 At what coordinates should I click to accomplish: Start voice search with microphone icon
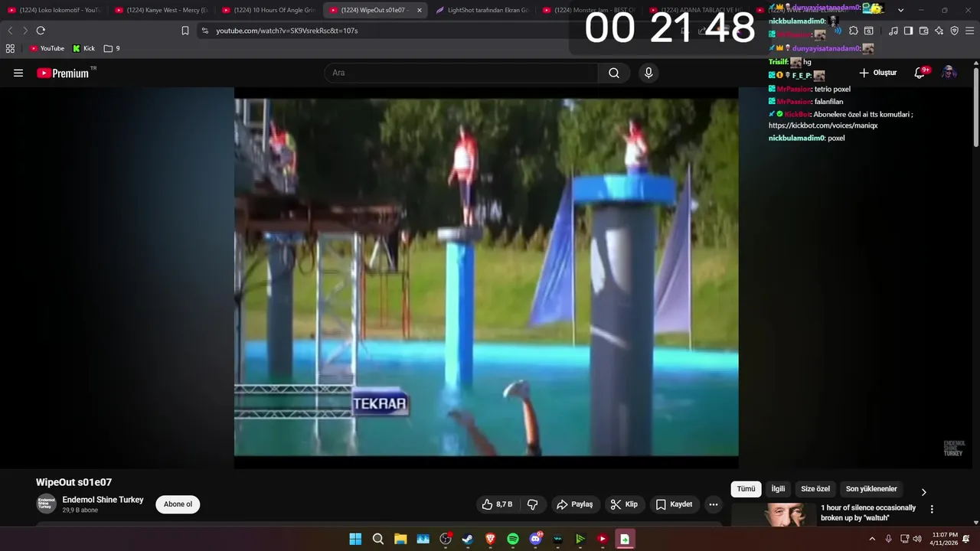[648, 73]
